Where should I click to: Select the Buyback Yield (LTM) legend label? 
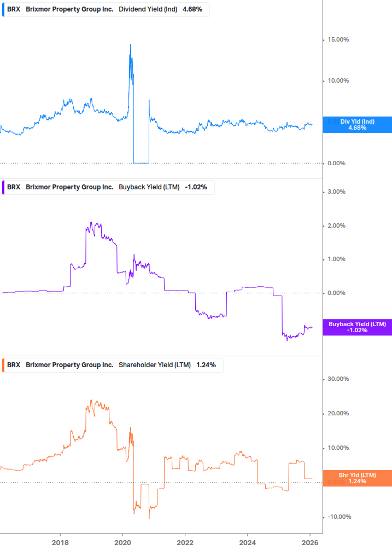point(150,187)
